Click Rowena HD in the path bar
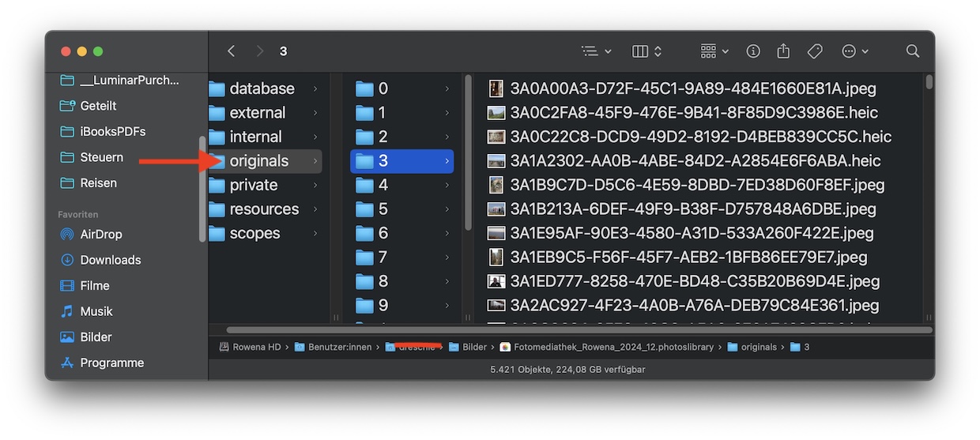Screen dimensions: 980x440 [x=254, y=347]
